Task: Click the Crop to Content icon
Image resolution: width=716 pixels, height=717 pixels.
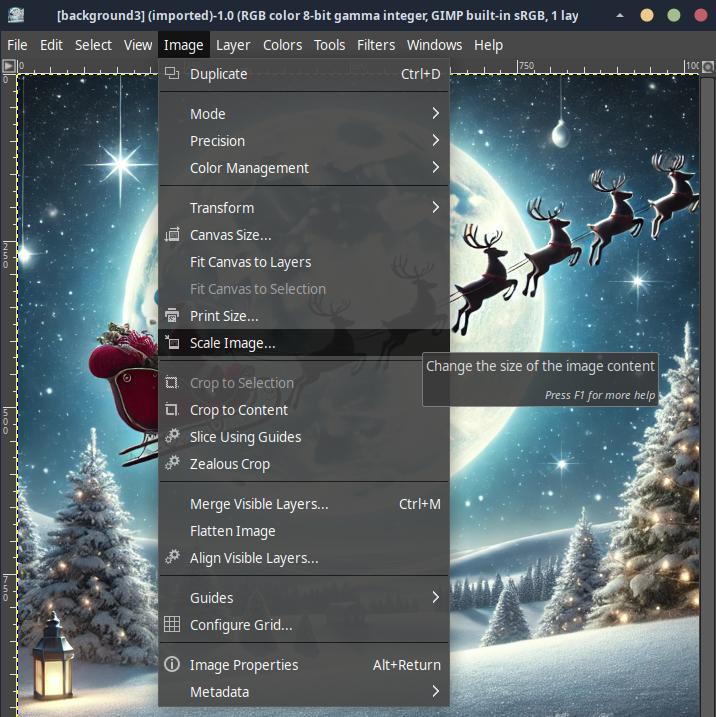Action: pyautogui.click(x=172, y=410)
